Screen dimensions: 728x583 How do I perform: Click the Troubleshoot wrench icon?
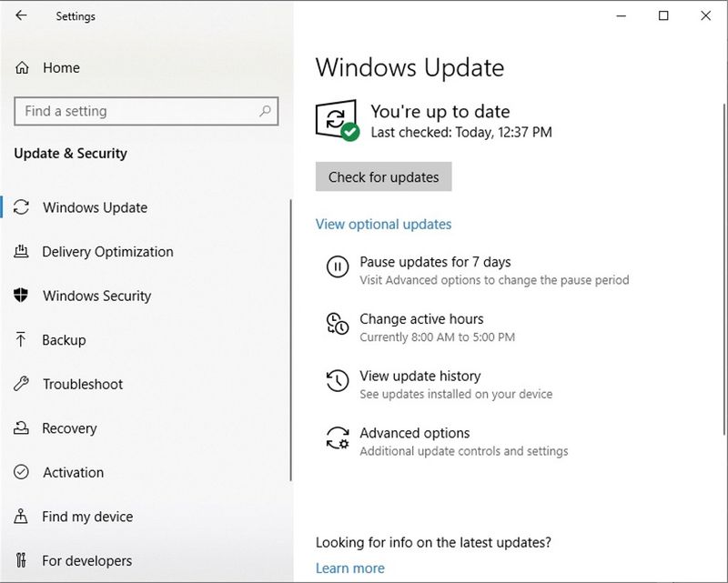coord(21,384)
